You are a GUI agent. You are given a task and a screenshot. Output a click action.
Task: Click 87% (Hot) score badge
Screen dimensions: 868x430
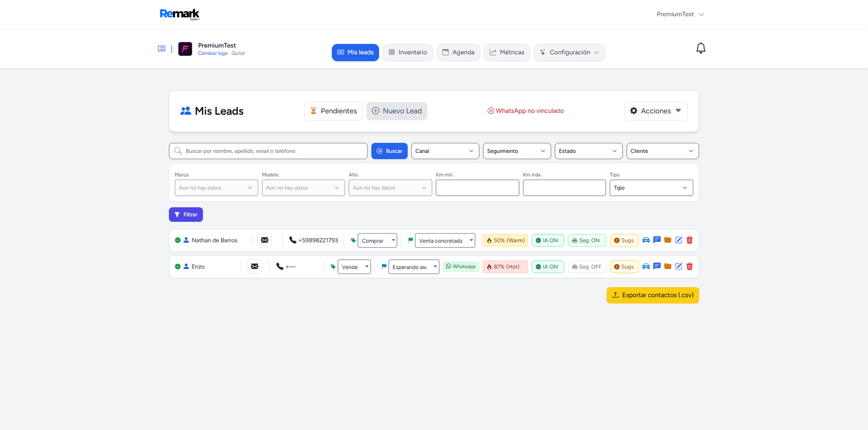click(505, 267)
